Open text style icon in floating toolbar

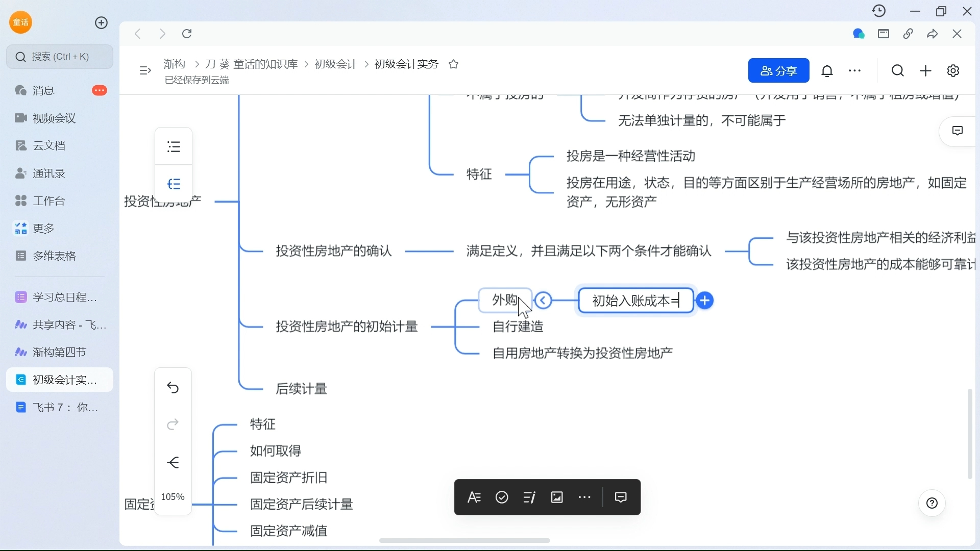pyautogui.click(x=474, y=497)
